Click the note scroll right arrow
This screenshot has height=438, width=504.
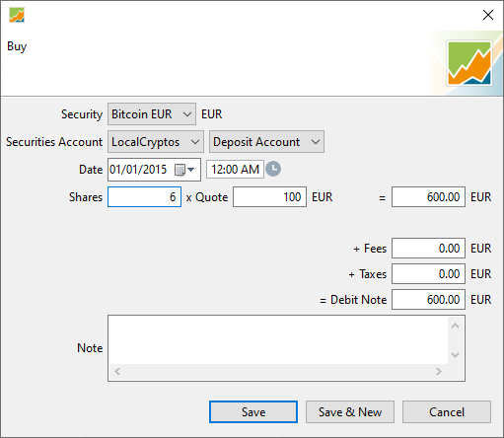(439, 371)
